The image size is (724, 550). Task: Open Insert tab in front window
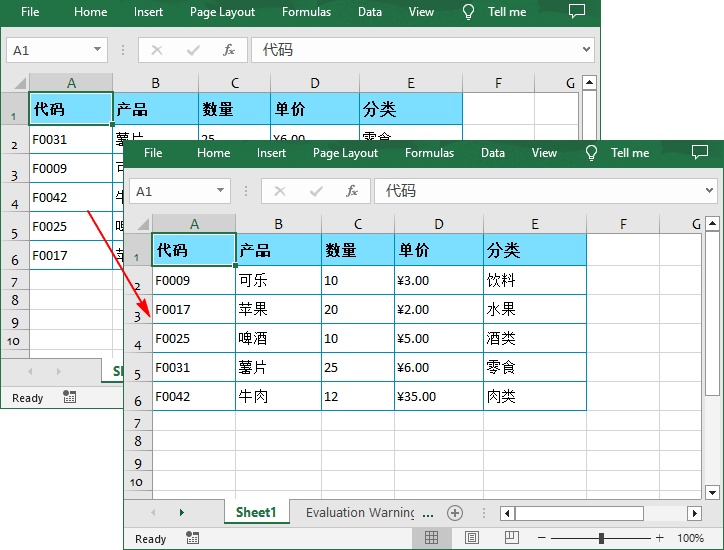pos(271,153)
